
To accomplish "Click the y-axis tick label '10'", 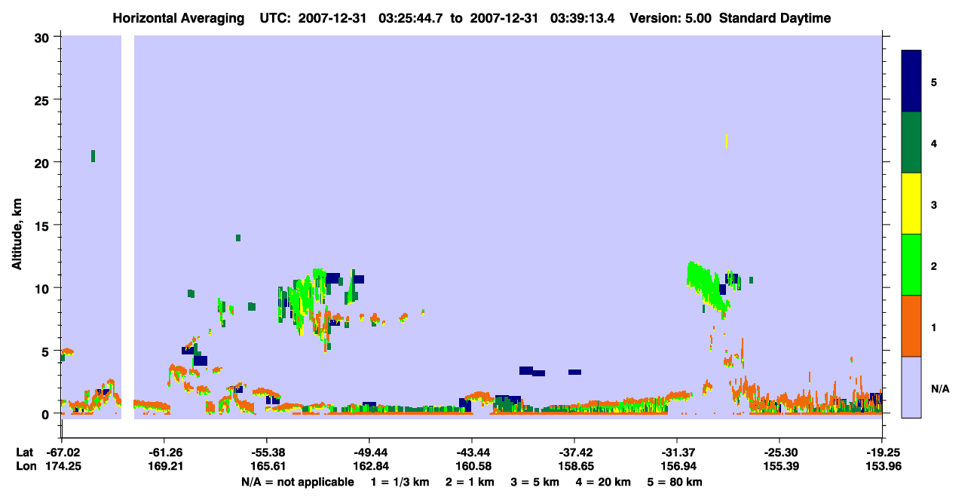I will pyautogui.click(x=44, y=288).
